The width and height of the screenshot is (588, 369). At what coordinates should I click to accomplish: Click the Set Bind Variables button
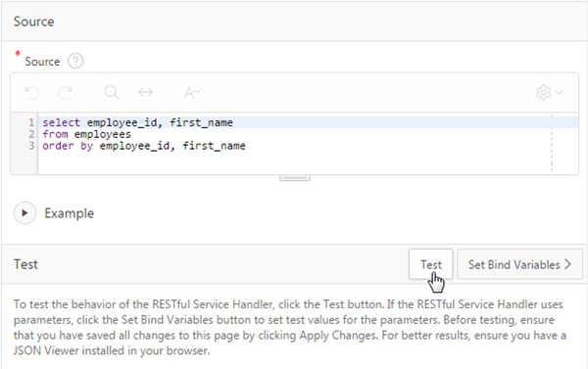519,264
